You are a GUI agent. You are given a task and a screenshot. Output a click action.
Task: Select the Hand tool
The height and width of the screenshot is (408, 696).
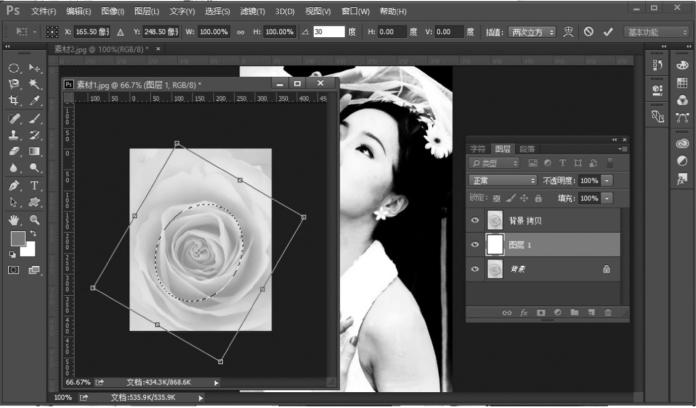point(14,219)
